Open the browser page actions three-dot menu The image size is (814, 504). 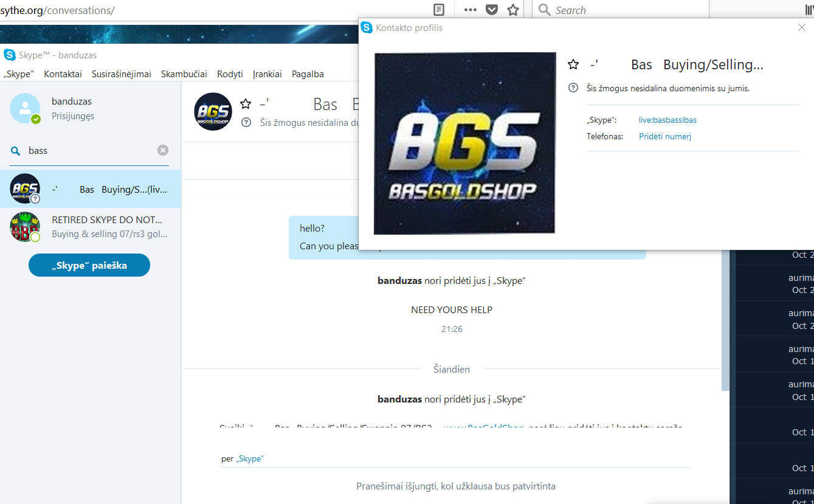(471, 10)
